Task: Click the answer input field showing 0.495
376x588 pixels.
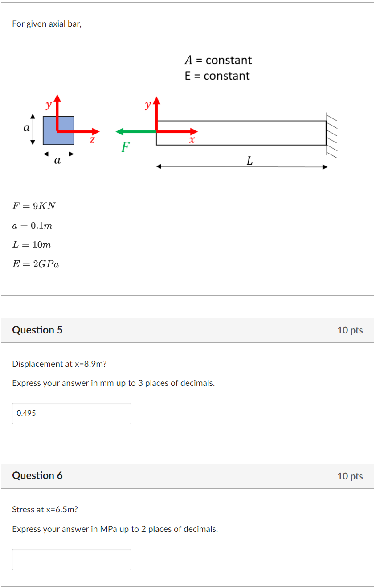Action: 71,413
